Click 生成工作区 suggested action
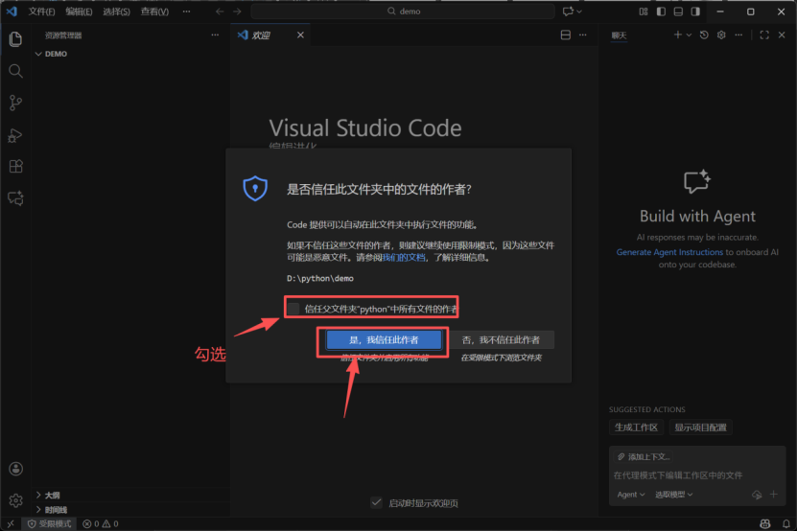Screen dimensions: 797x532 (x=636, y=428)
